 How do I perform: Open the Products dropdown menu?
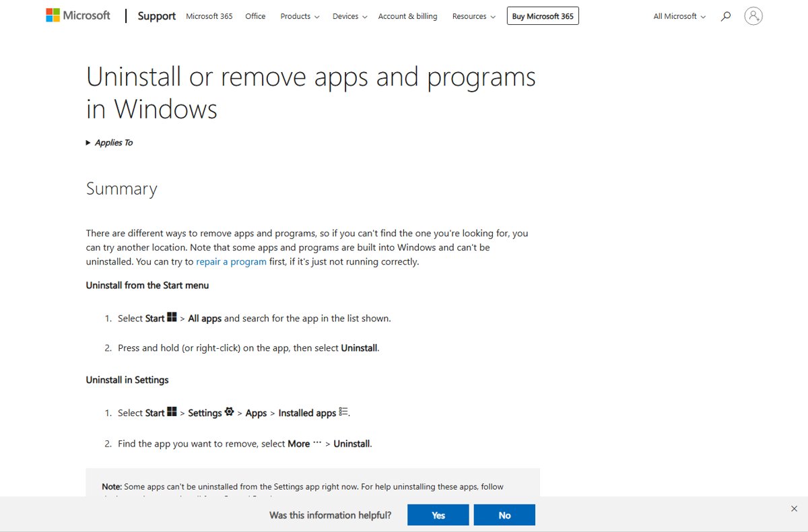pos(300,16)
